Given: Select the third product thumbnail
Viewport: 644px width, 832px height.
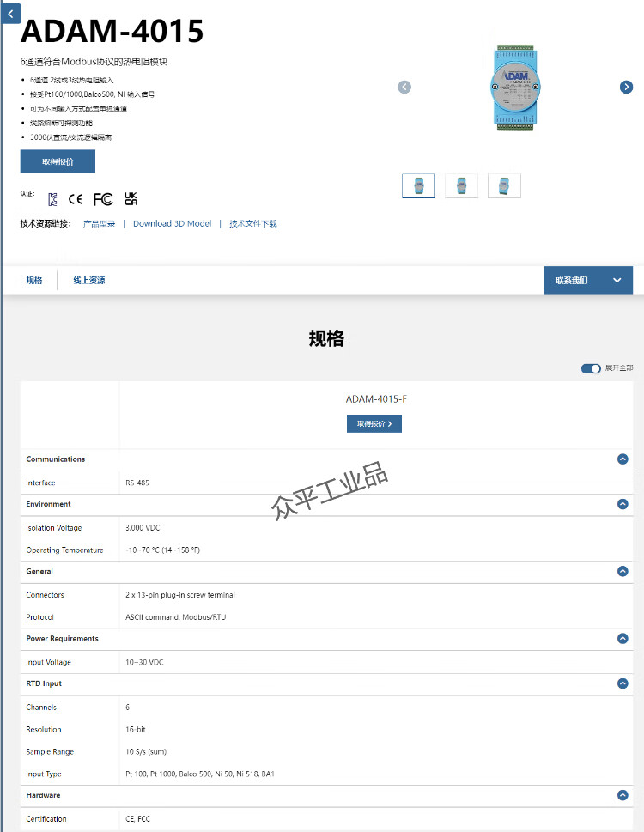Looking at the screenshot, I should tap(504, 185).
